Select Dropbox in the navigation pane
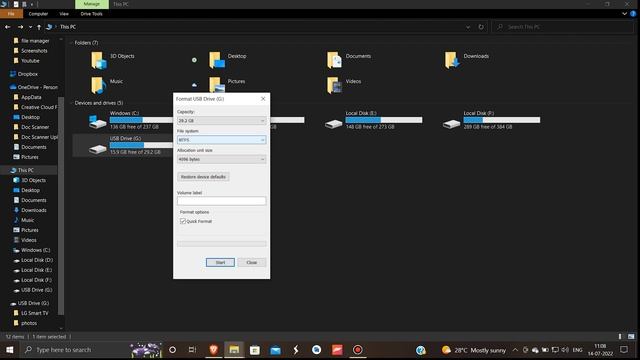This screenshot has width=640, height=360. (28, 74)
